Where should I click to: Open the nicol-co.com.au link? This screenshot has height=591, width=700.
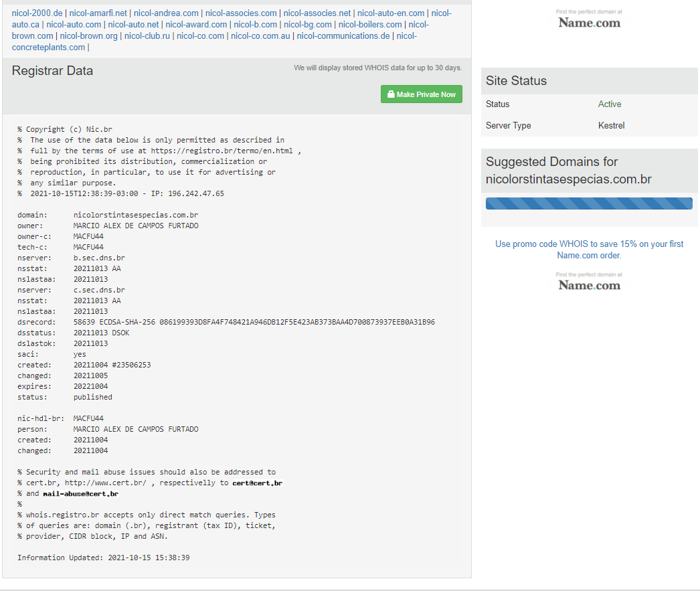(x=260, y=35)
